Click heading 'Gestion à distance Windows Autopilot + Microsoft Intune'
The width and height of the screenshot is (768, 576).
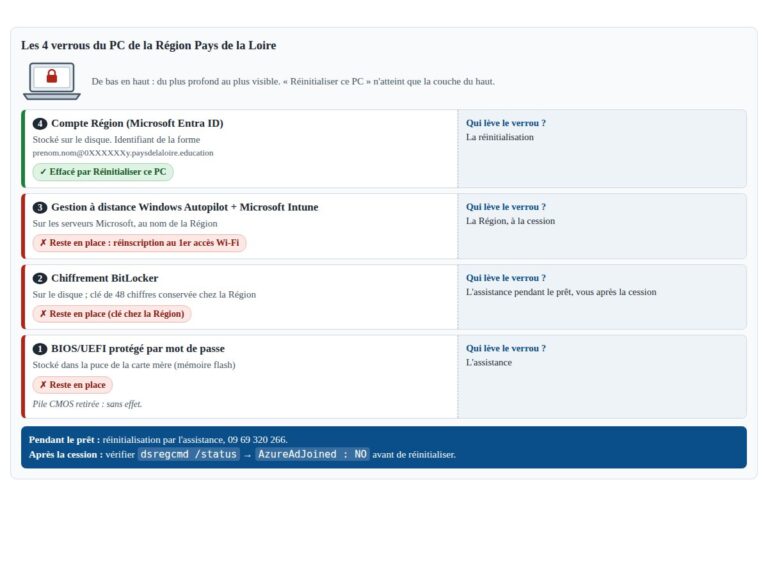(x=185, y=207)
